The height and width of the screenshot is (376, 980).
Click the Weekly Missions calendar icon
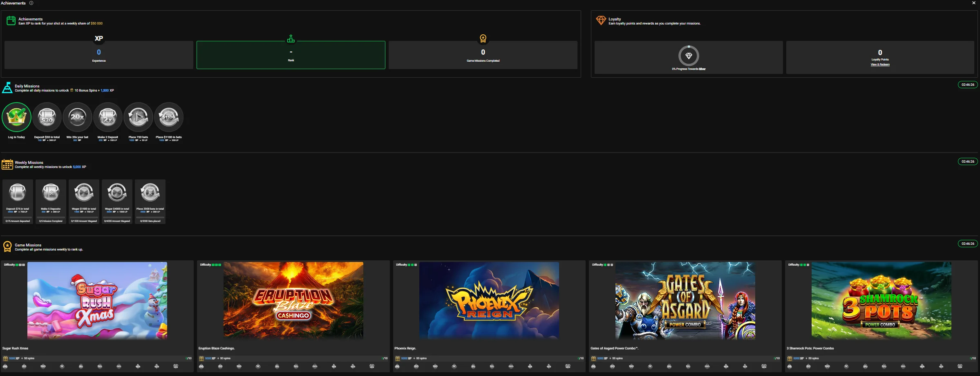(7, 164)
